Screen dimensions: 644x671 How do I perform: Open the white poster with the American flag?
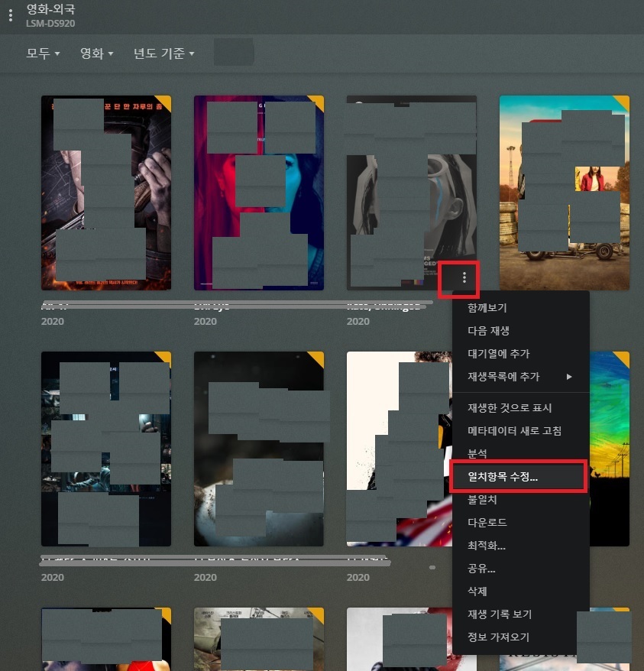tap(400, 449)
